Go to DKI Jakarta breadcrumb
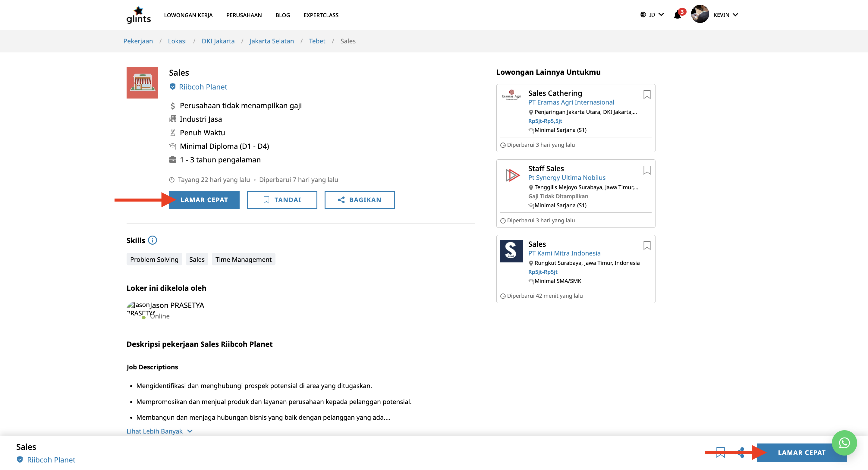 click(218, 41)
